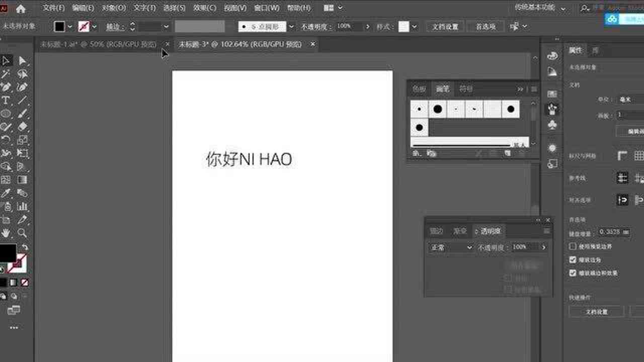
Task: Click 文档设置 button in control bar
Action: (445, 27)
